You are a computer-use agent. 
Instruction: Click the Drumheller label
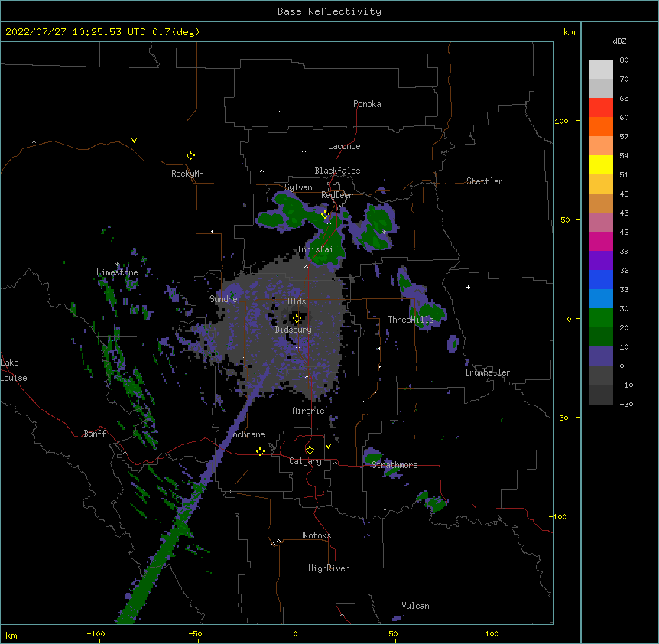coord(488,372)
